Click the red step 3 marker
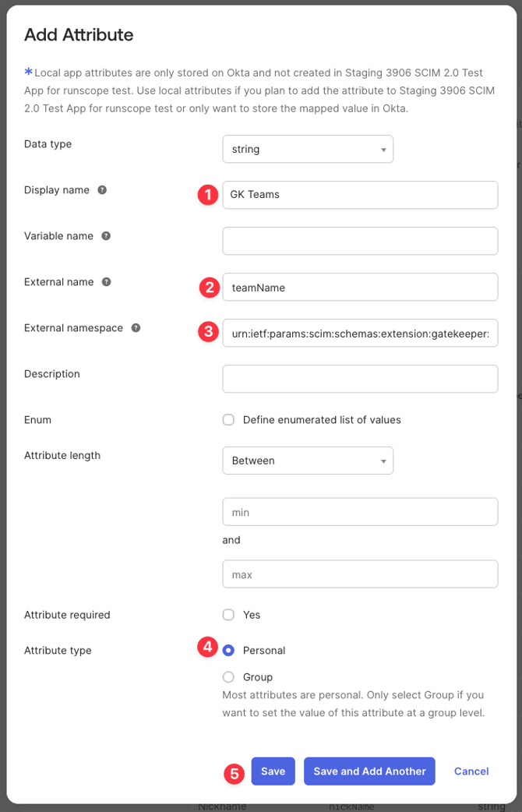The image size is (522, 812). tap(207, 332)
